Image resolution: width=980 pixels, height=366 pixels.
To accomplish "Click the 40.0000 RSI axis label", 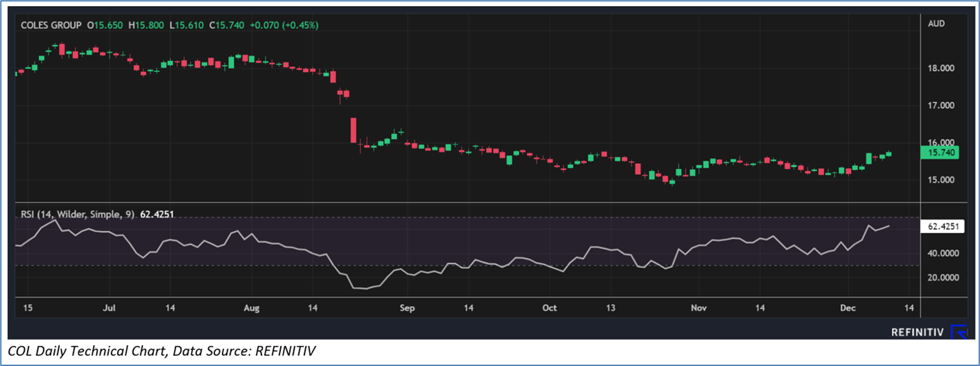I will pyautogui.click(x=942, y=253).
